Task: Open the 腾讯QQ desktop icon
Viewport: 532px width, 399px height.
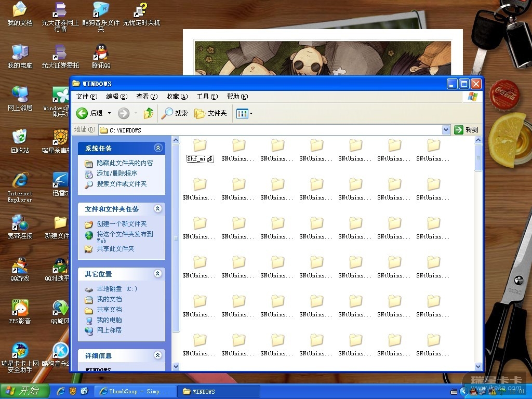Action: (101, 55)
